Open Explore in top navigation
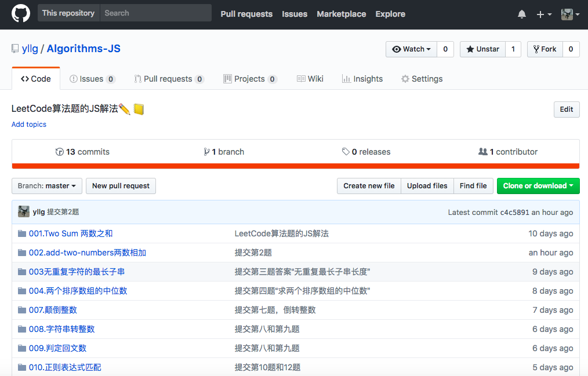 [390, 14]
